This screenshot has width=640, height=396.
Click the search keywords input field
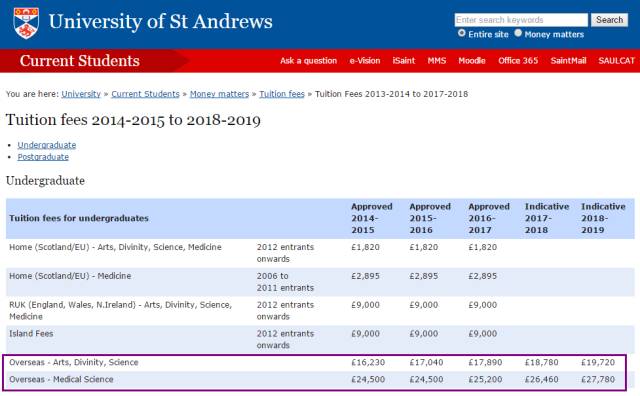[x=521, y=20]
